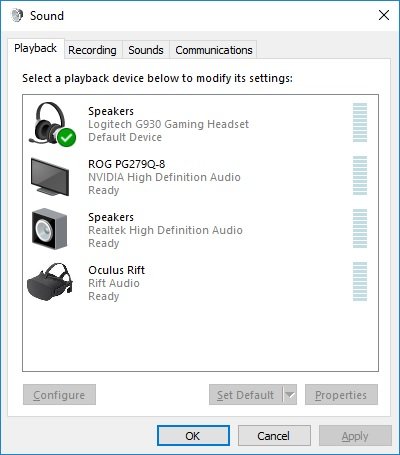Image resolution: width=400 pixels, height=455 pixels.
Task: Click the Apply button
Action: [x=355, y=436]
